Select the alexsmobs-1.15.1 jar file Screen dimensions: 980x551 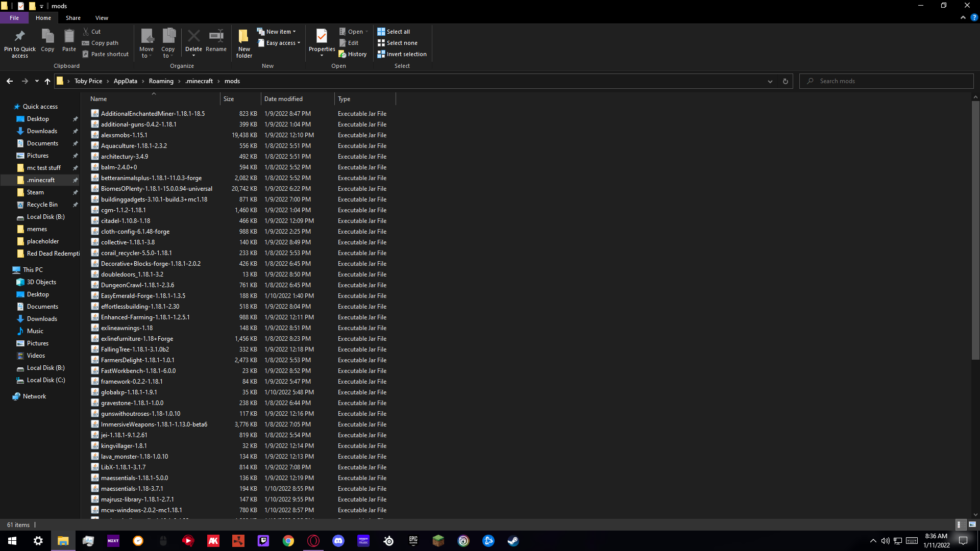click(124, 135)
